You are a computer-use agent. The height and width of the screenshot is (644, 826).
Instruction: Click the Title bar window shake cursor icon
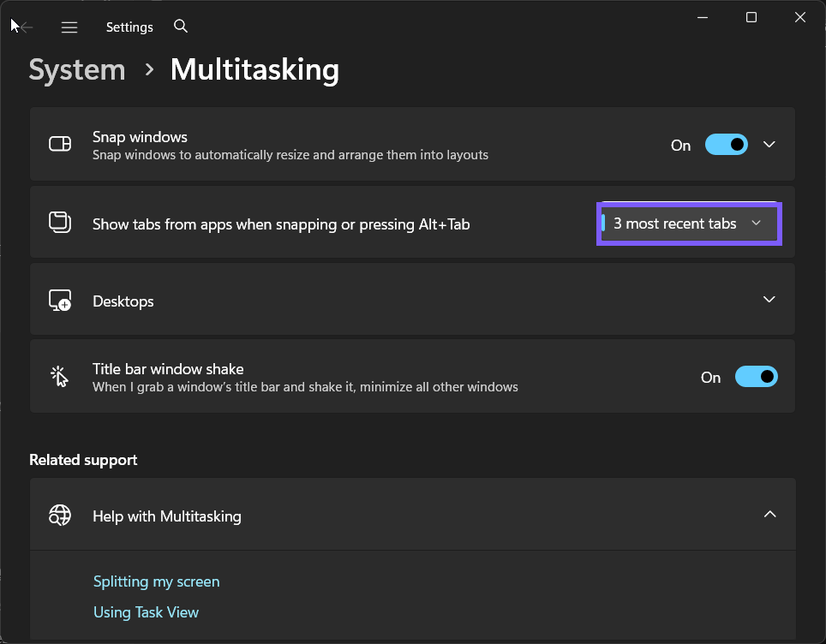tap(59, 377)
